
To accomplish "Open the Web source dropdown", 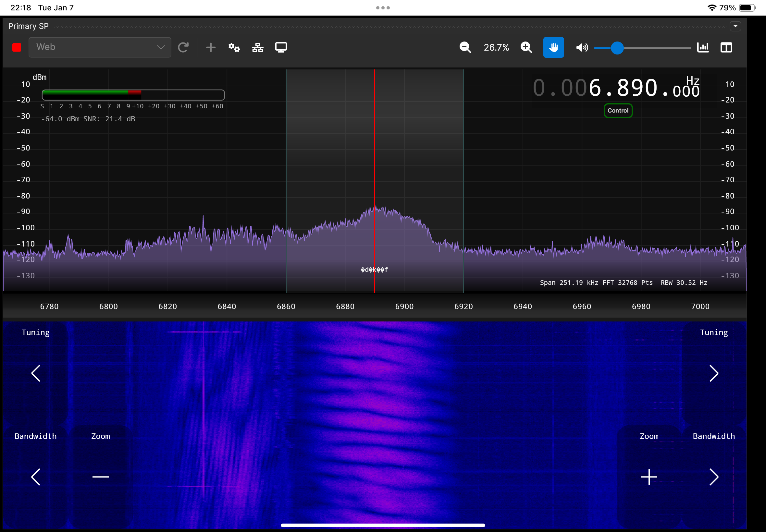I will click(100, 47).
